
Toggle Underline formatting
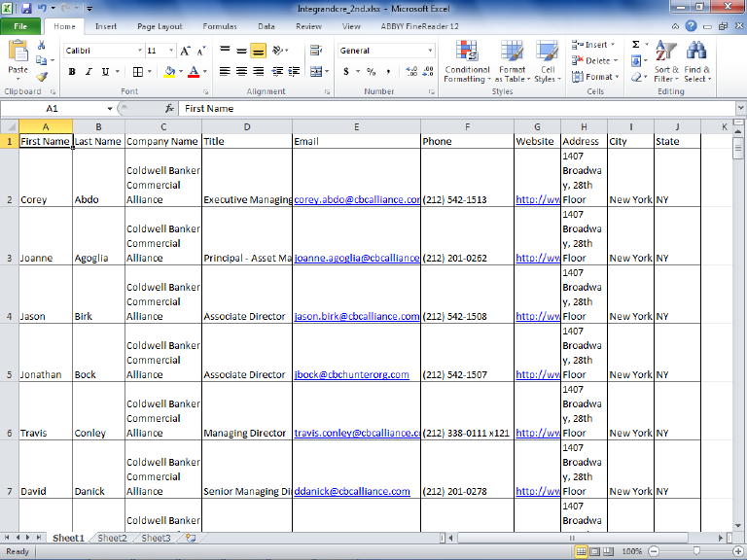(105, 72)
